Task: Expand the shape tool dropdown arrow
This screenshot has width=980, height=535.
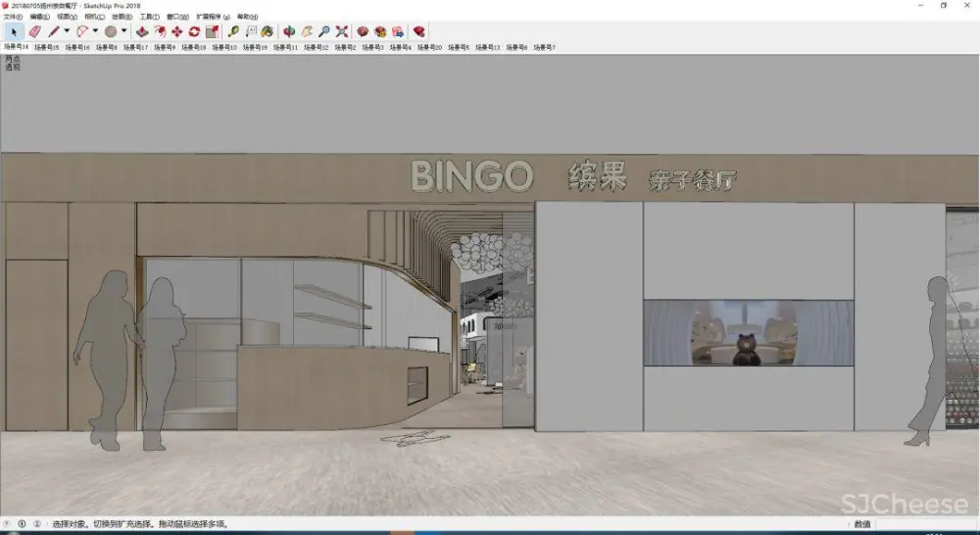Action: pos(123,31)
